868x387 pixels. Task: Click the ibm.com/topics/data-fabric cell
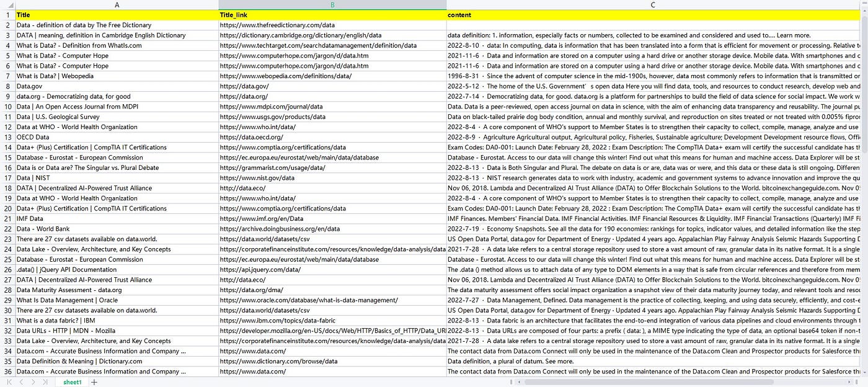pos(332,321)
